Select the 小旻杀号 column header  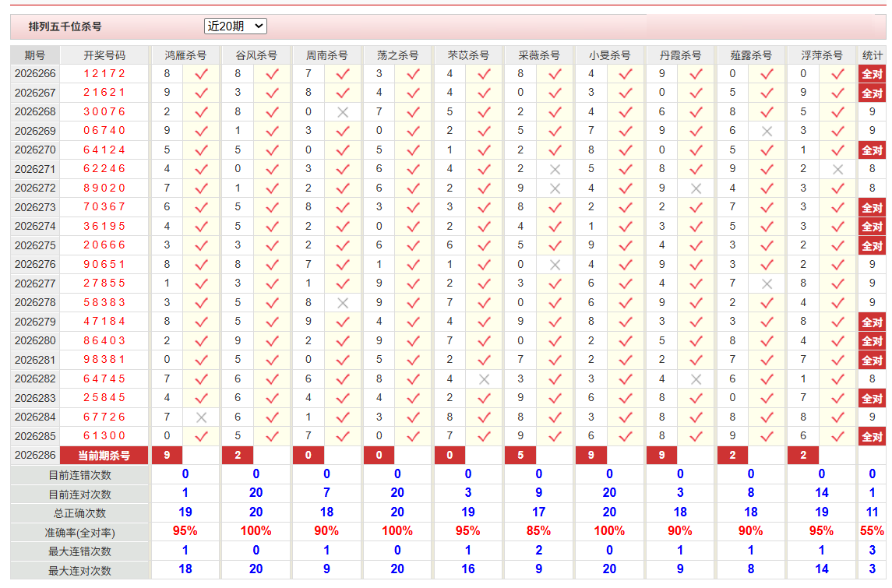[610, 55]
